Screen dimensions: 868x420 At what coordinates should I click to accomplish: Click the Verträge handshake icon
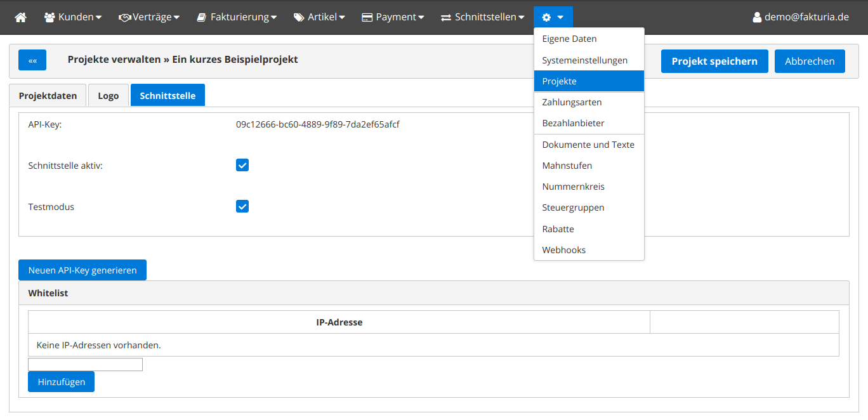[x=124, y=17]
